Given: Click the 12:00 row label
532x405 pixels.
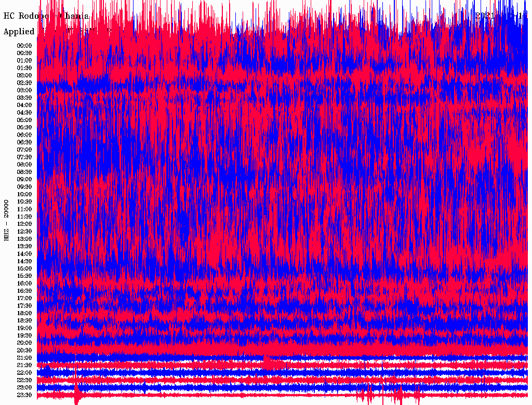Looking at the screenshot, I should (x=24, y=224).
